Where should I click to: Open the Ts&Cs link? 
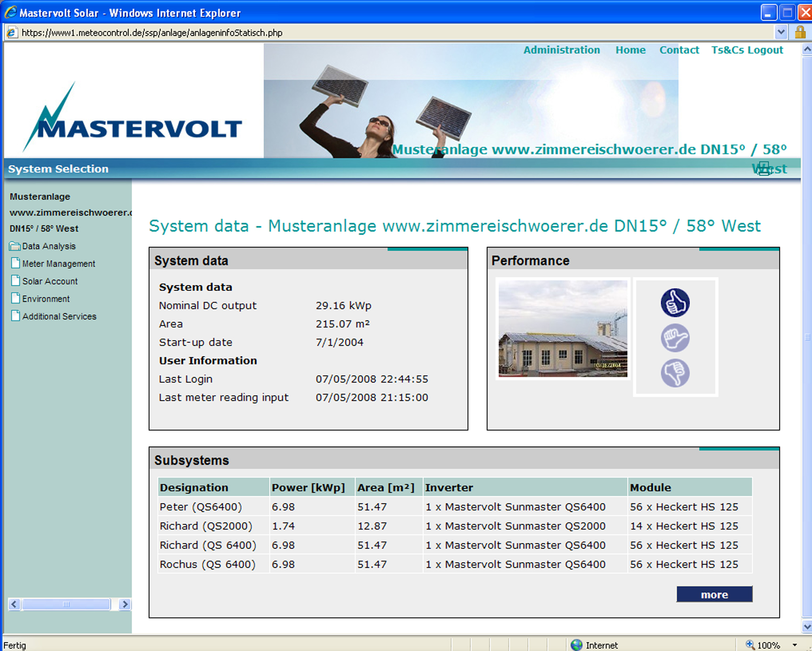[728, 50]
